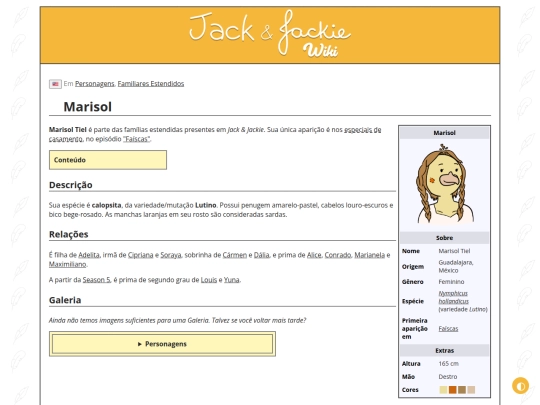The height and width of the screenshot is (405, 540).
Task: Open the "Faíscas" episode link in the intro
Action: coord(137,139)
